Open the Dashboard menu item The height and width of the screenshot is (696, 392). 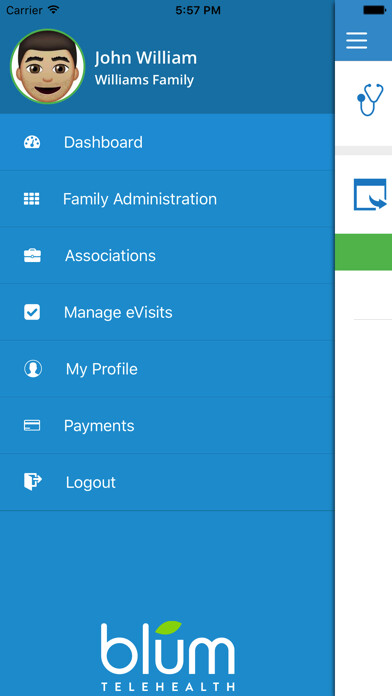point(167,142)
